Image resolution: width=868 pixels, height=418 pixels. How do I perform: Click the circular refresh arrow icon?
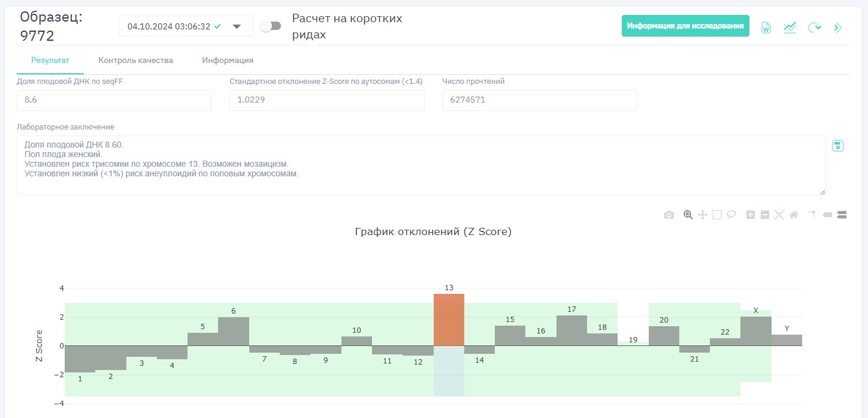click(x=813, y=28)
